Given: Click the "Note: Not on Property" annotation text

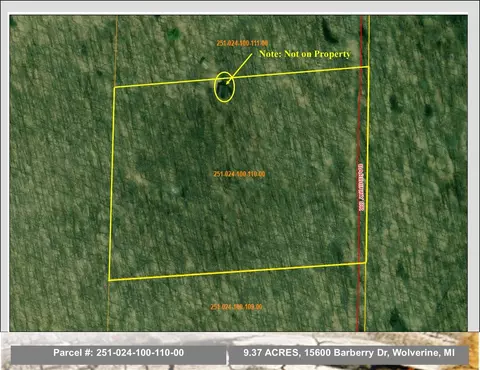Looking at the screenshot, I should tap(305, 54).
